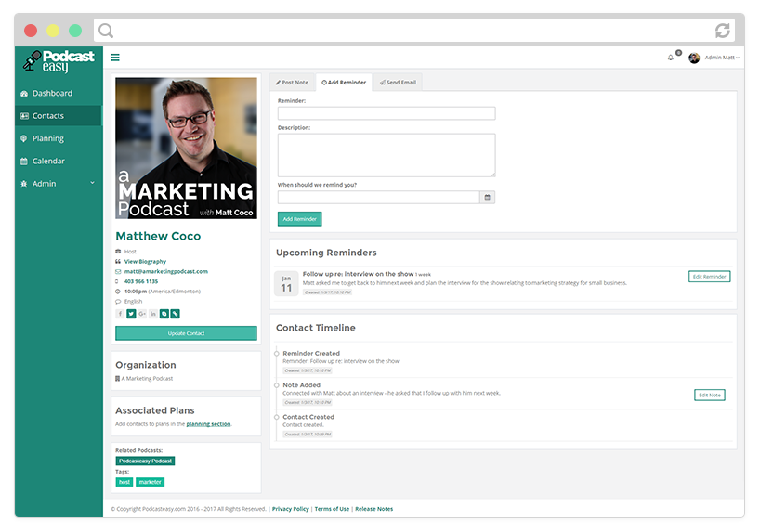The height and width of the screenshot is (532, 760).
Task: Click the Reminder Created timeline marker
Action: tap(277, 354)
